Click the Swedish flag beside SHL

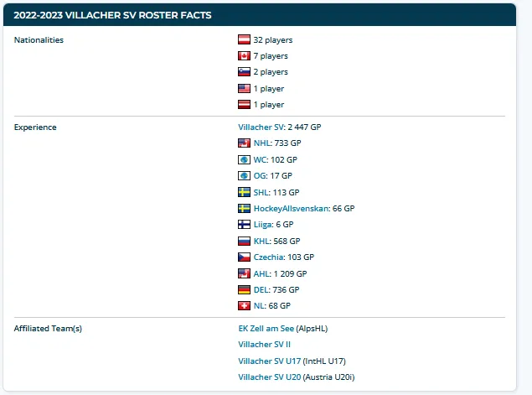click(x=244, y=192)
